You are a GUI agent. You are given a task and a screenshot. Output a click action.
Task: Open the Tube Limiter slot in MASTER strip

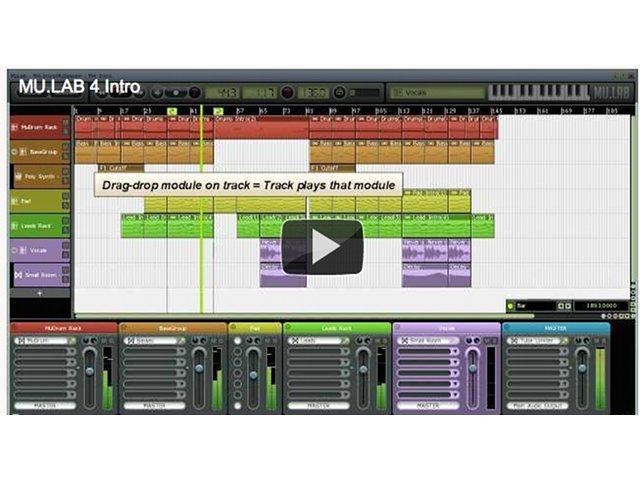533,340
